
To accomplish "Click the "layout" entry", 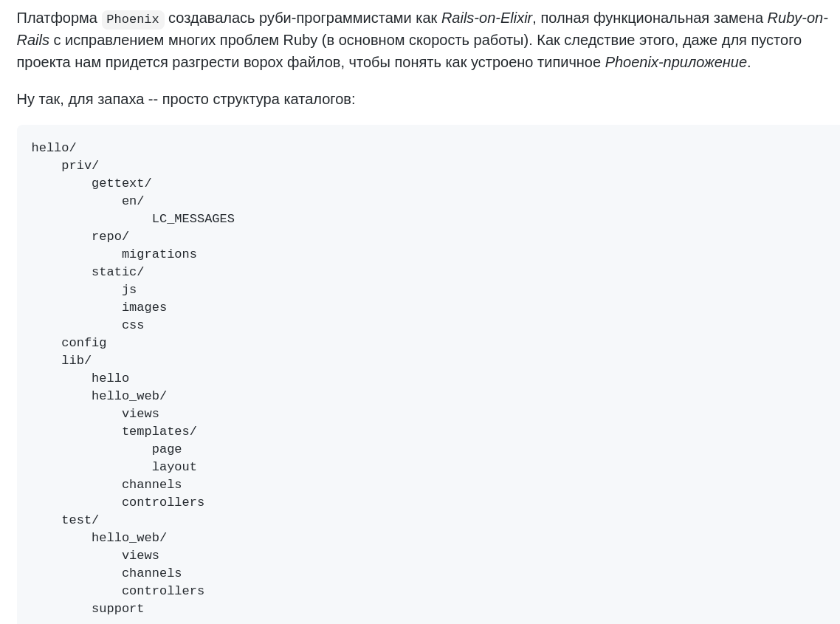I will click(174, 467).
